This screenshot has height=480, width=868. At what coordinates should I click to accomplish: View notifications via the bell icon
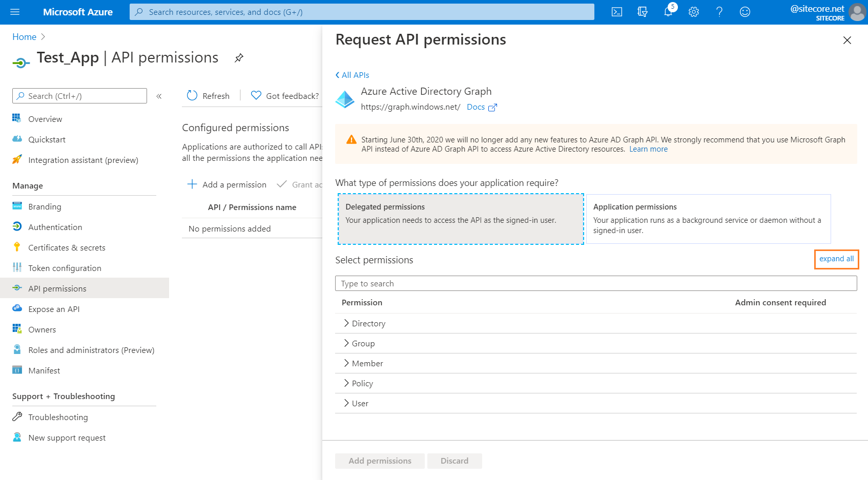pyautogui.click(x=668, y=12)
